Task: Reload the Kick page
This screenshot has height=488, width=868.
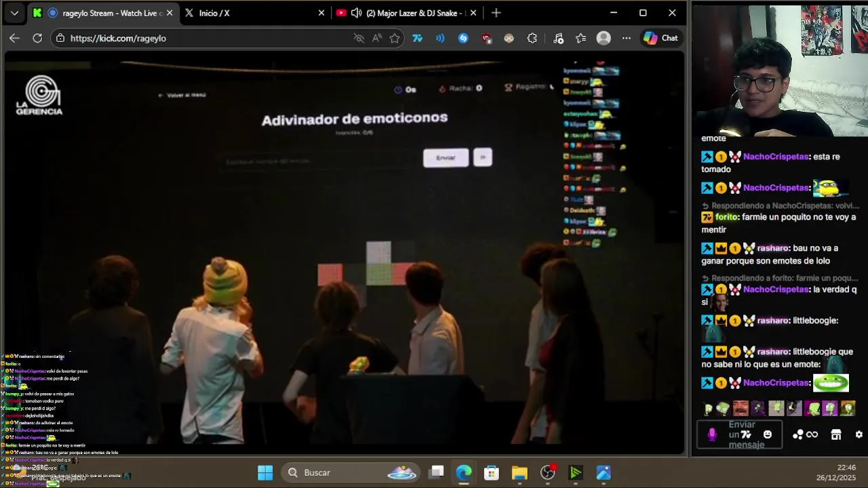Action: [x=37, y=38]
